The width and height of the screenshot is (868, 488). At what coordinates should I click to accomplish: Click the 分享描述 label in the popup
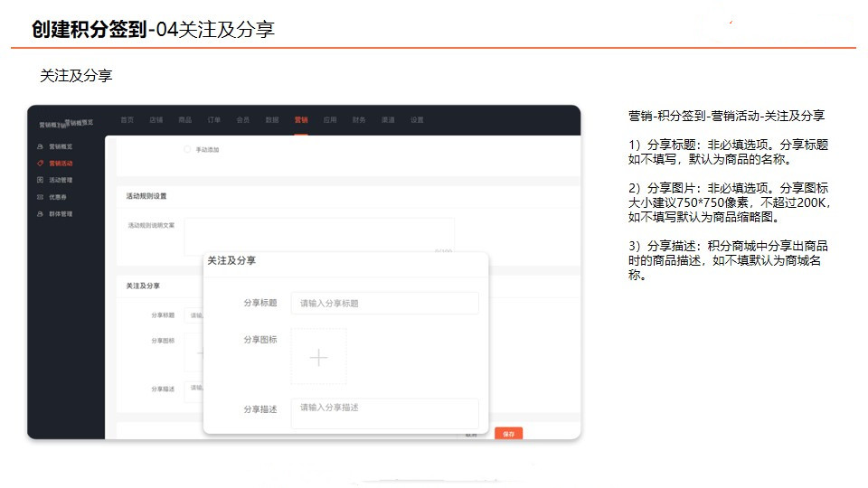[260, 409]
